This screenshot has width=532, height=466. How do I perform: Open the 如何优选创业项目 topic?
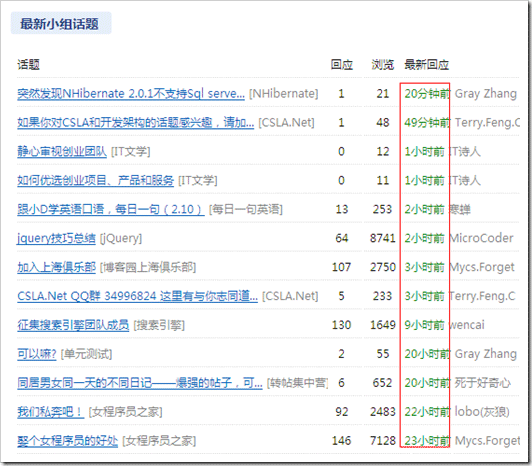(x=96, y=180)
